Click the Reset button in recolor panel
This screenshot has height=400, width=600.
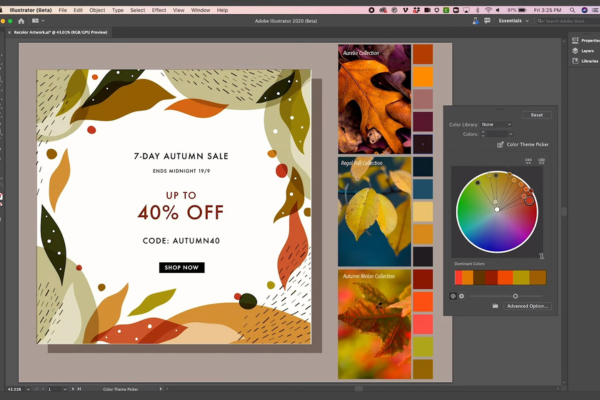[x=536, y=115]
